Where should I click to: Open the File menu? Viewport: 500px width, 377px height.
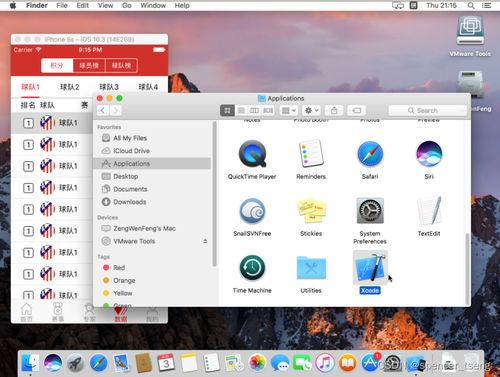62,5
